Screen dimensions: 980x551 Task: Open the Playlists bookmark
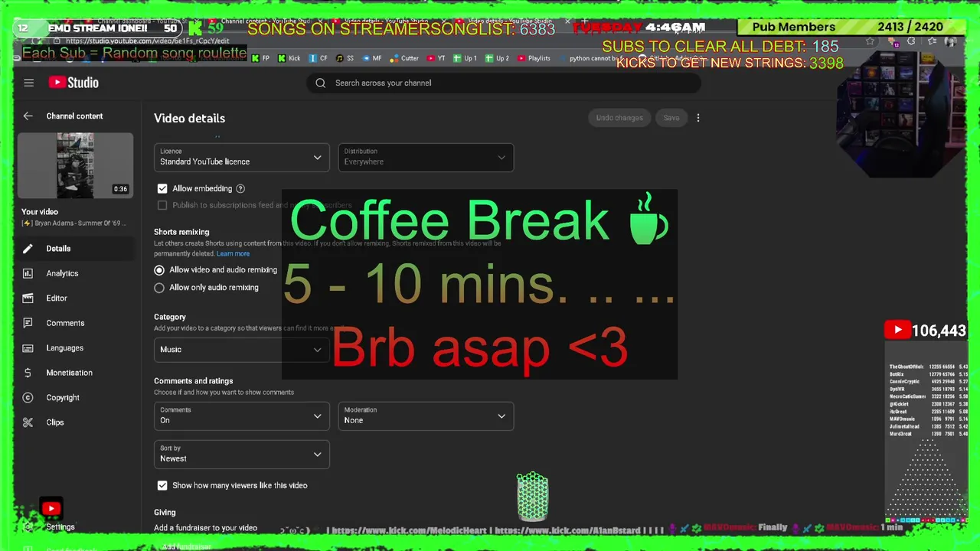(x=534, y=58)
